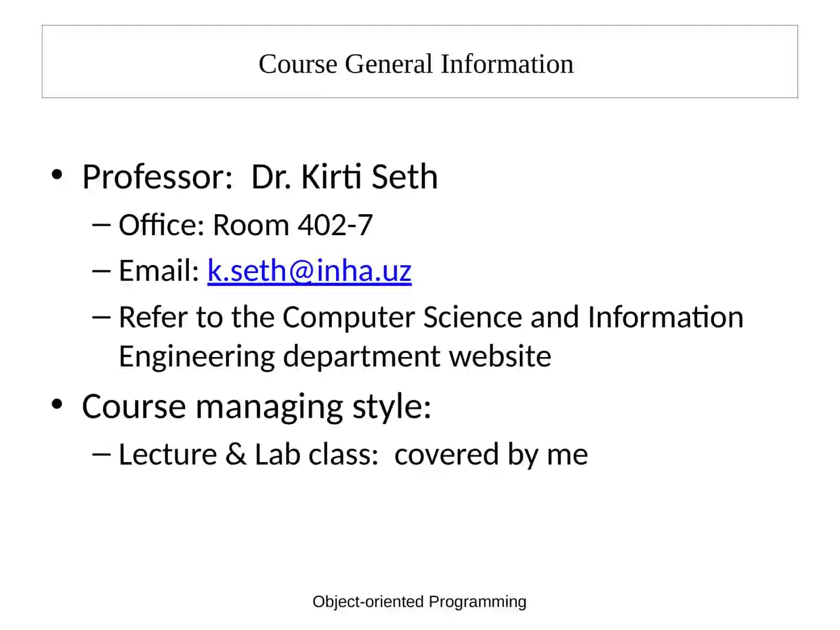Select the Refer to the Computer Science line
Screen dimensions: 840x630
click(x=431, y=317)
